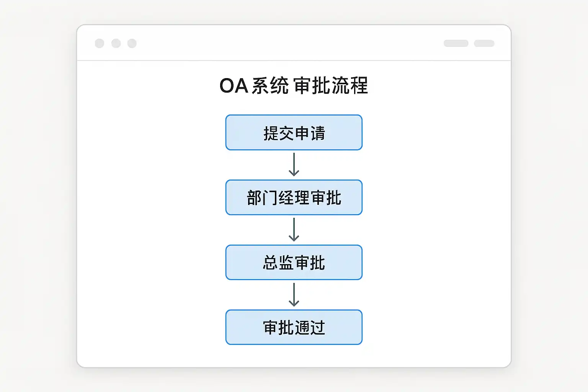
Task: Click the 审批流程 words in the heading
Action: point(331,86)
